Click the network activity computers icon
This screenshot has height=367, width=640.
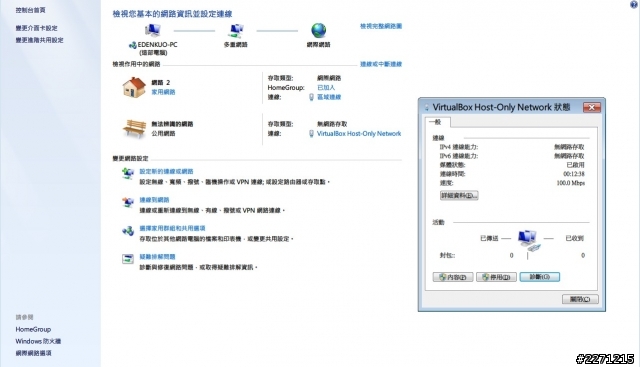click(529, 240)
